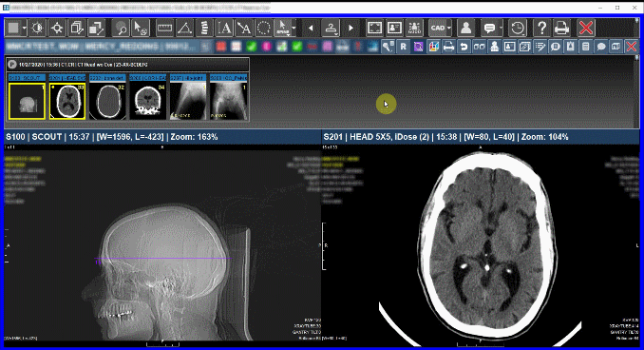This screenshot has height=350, width=644.
Task: Open the user profile icon
Action: [x=465, y=28]
